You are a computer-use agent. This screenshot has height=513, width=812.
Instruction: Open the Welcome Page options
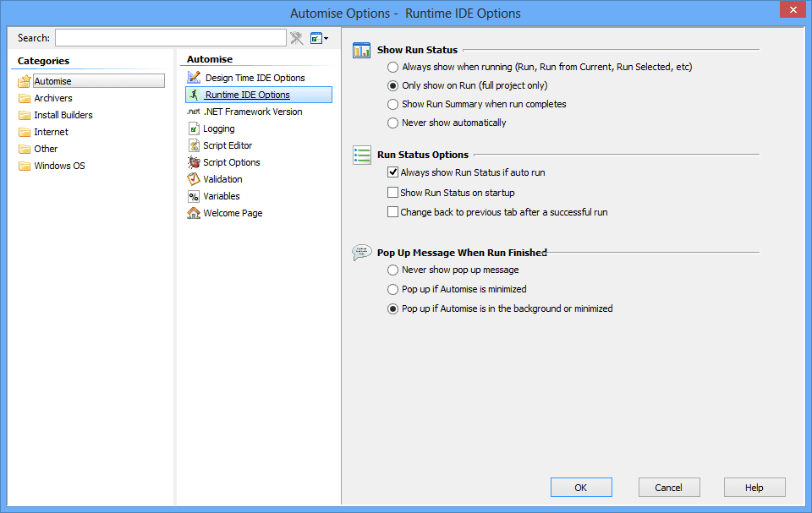(x=233, y=213)
